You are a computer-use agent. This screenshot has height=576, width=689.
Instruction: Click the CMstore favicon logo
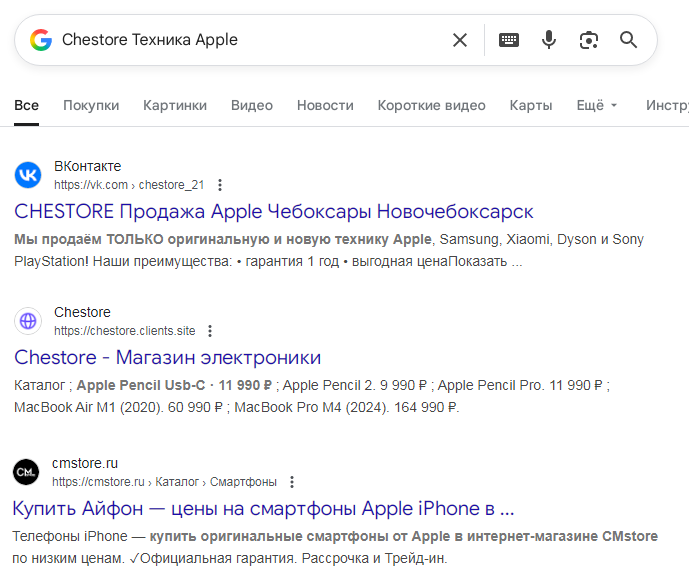coord(26,471)
